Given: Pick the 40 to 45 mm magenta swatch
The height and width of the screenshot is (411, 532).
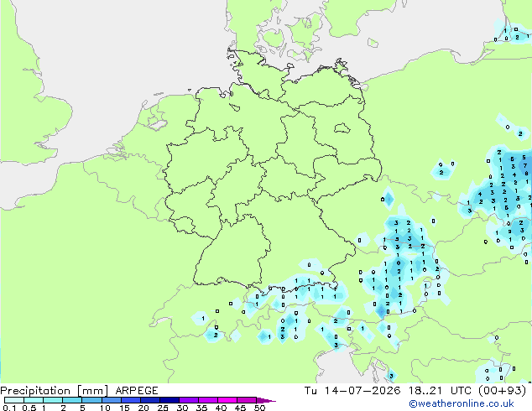Looking at the screenshot, I should (x=227, y=400).
